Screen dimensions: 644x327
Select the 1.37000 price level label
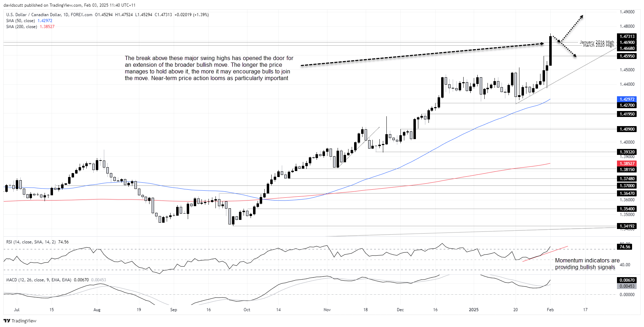(626, 186)
